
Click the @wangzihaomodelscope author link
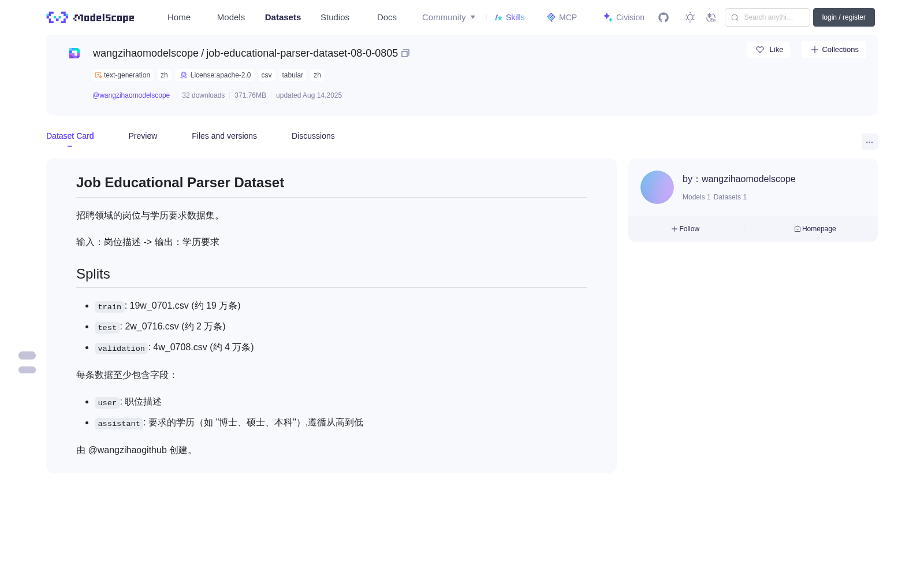[131, 95]
